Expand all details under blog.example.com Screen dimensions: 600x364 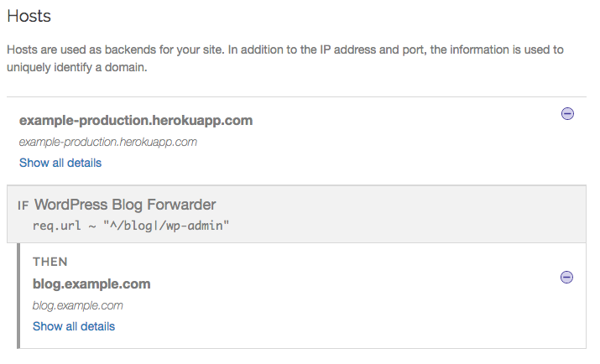[x=74, y=326]
